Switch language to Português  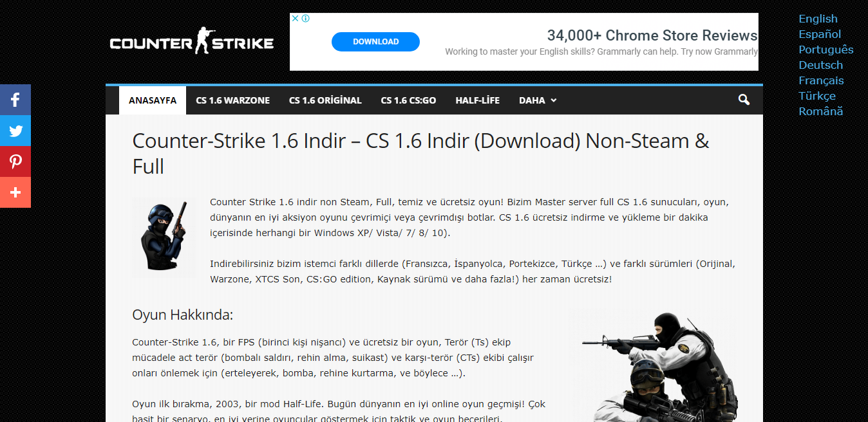[x=826, y=50]
